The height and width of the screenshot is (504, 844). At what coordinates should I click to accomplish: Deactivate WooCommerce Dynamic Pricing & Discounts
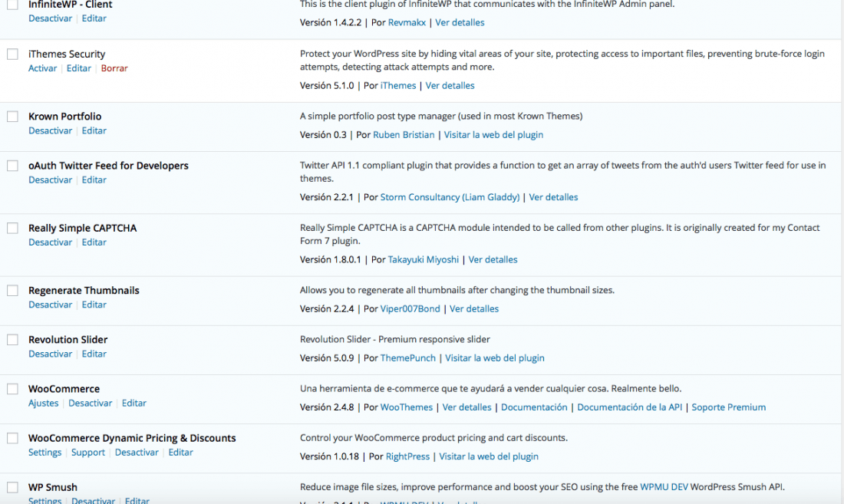tap(137, 453)
